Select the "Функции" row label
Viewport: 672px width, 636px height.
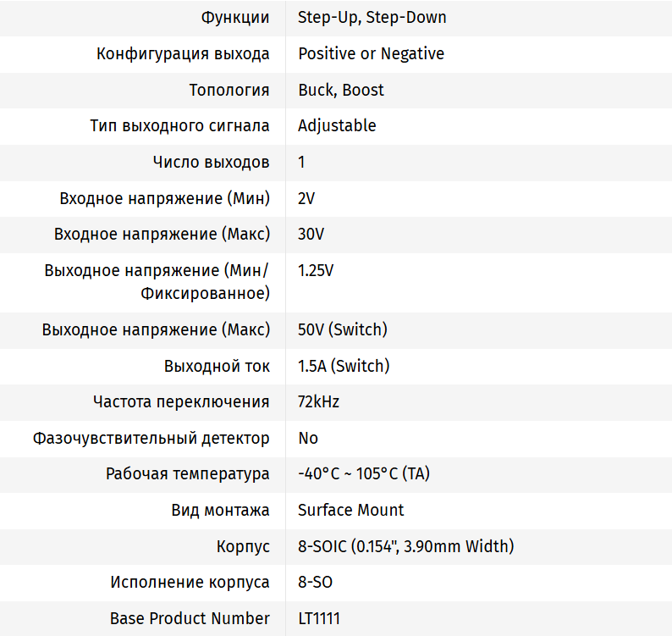pos(235,18)
